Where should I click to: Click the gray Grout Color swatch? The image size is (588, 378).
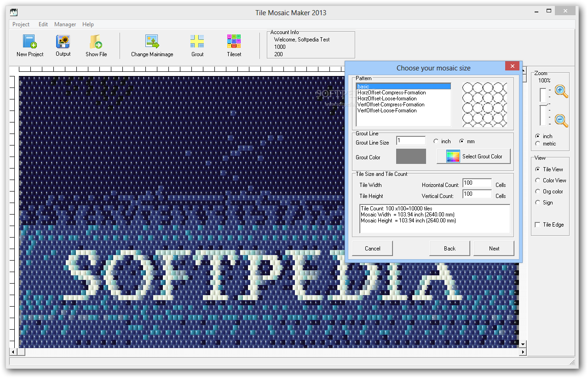point(411,156)
